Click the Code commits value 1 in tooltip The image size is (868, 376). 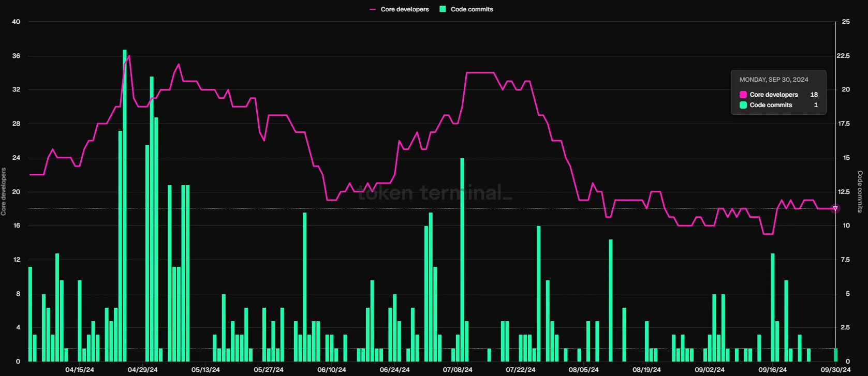click(816, 105)
